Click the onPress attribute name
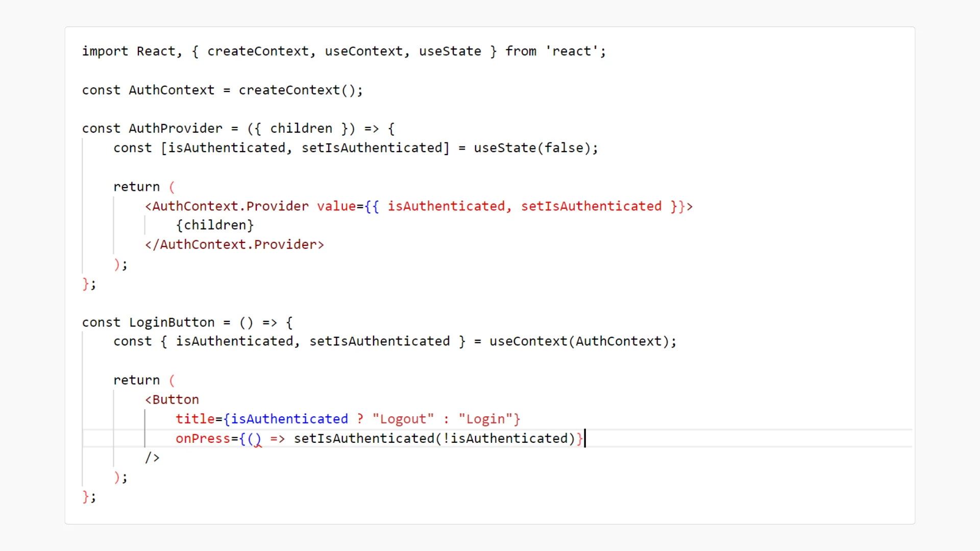 (x=203, y=439)
